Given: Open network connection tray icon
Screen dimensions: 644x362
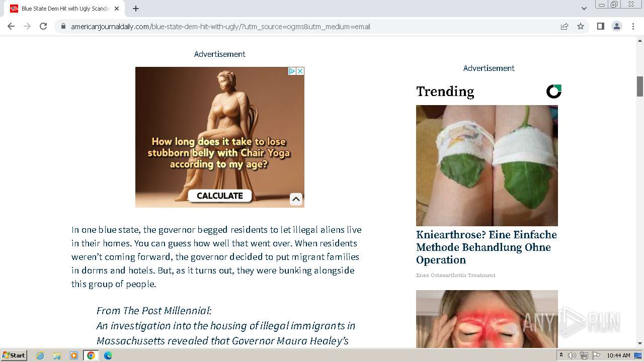Looking at the screenshot, I should (584, 355).
